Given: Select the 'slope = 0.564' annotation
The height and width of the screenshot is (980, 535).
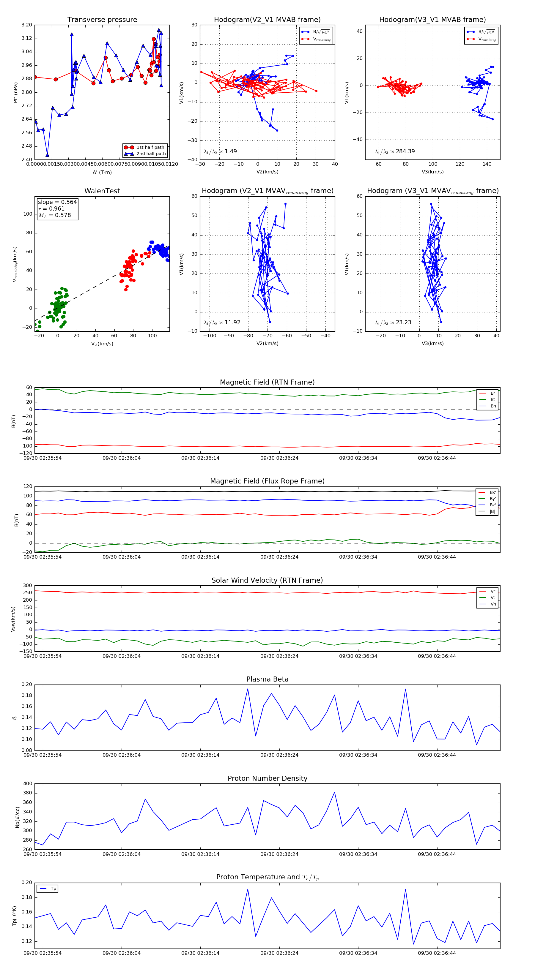Looking at the screenshot, I should tap(57, 202).
